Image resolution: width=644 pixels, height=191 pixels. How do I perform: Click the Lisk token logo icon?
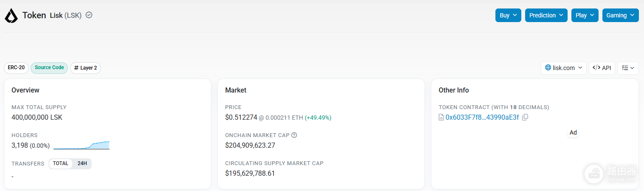click(11, 16)
